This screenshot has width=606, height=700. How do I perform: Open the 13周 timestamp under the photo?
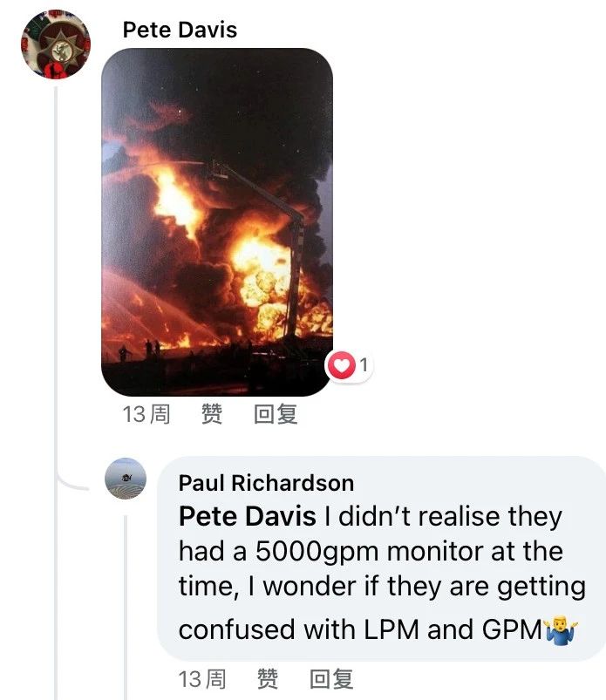pyautogui.click(x=146, y=414)
